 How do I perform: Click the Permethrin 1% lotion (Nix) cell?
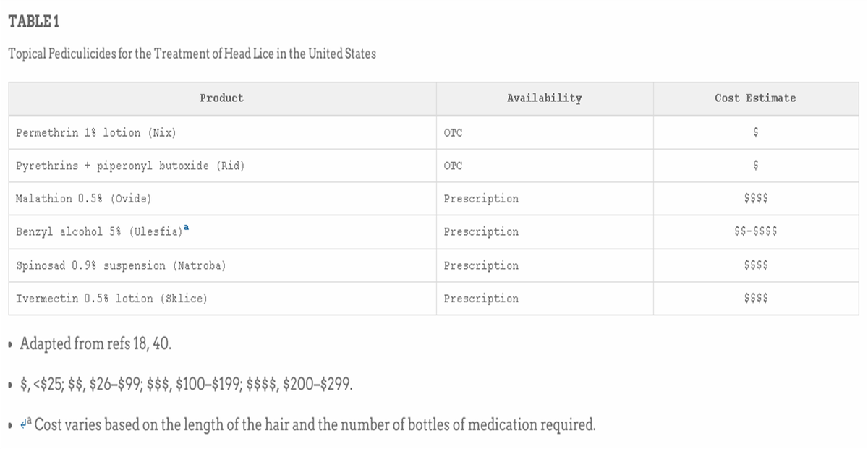pos(222,133)
